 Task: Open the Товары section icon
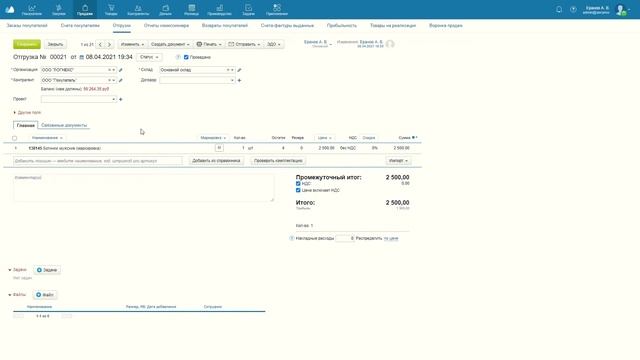click(111, 9)
